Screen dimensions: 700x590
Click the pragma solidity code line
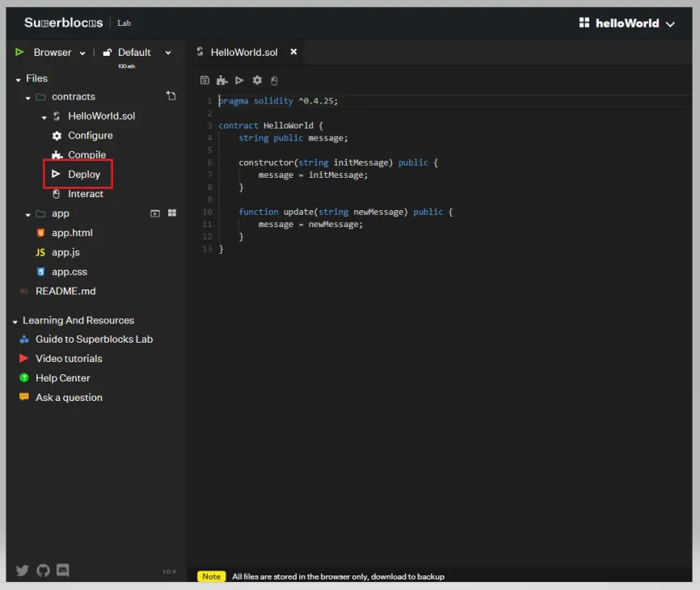point(278,101)
